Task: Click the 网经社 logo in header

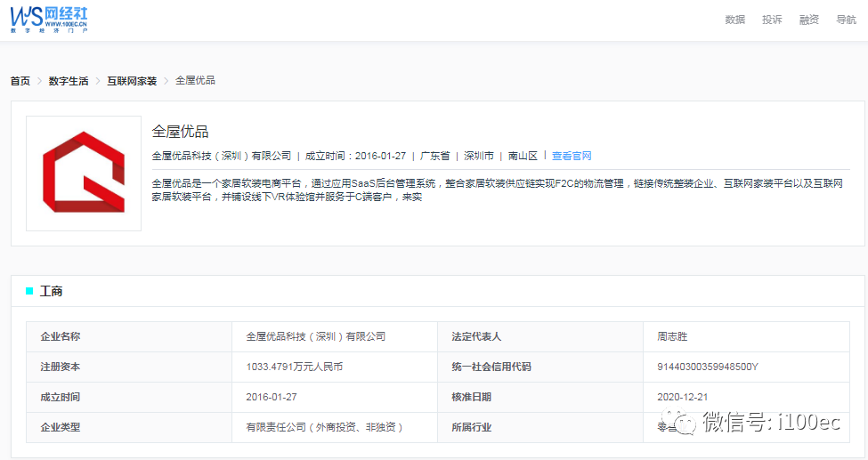Action: tap(49, 19)
